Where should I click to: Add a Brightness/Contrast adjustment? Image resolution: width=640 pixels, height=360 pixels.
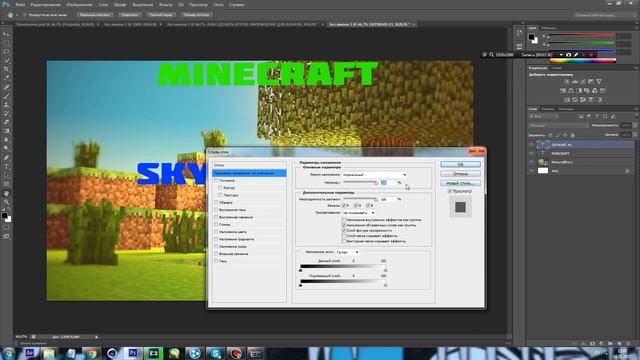point(567,82)
